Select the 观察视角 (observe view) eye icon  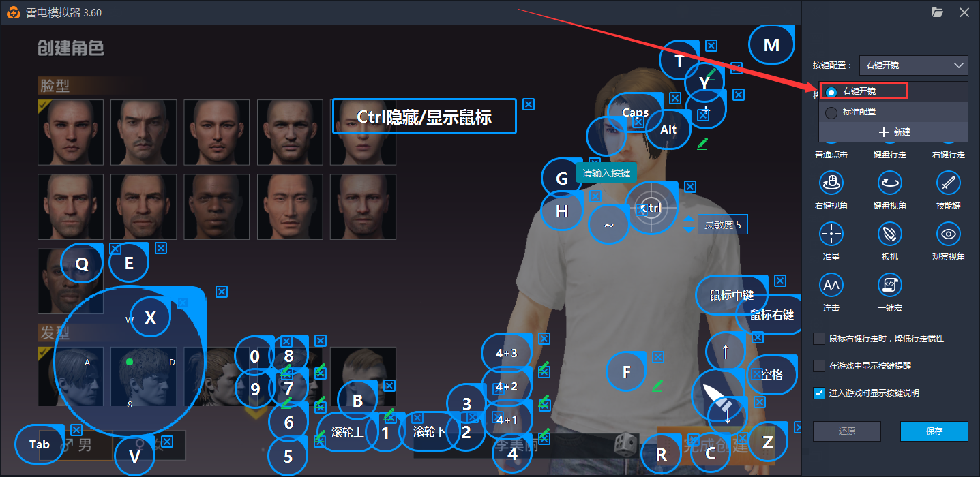point(948,234)
